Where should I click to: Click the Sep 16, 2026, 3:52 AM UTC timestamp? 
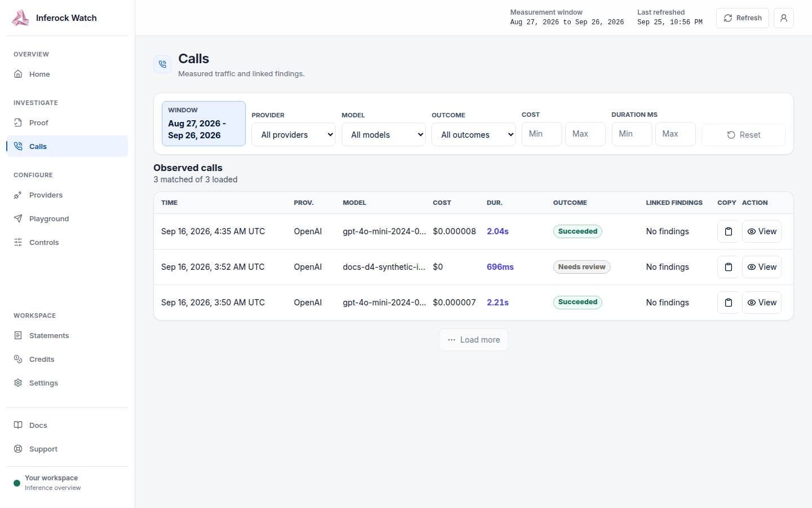[x=213, y=267]
